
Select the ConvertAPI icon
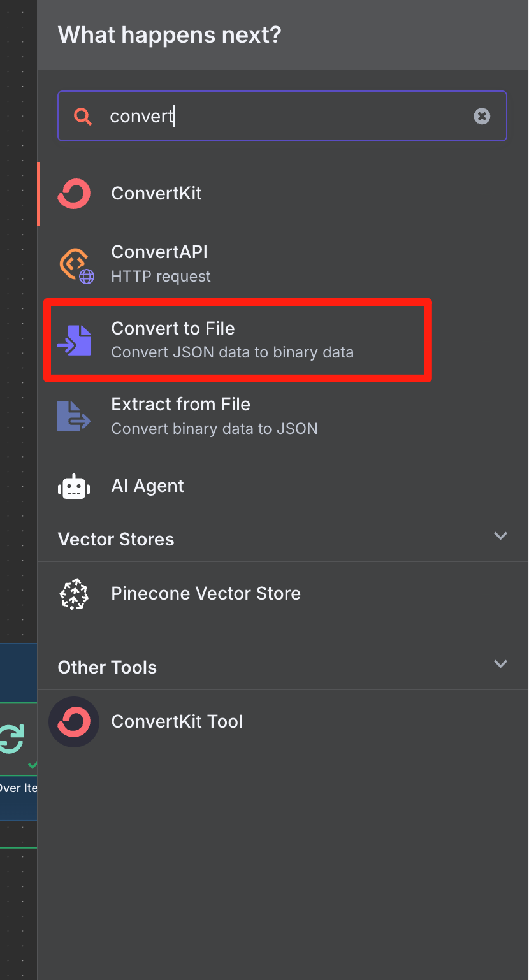click(x=76, y=264)
